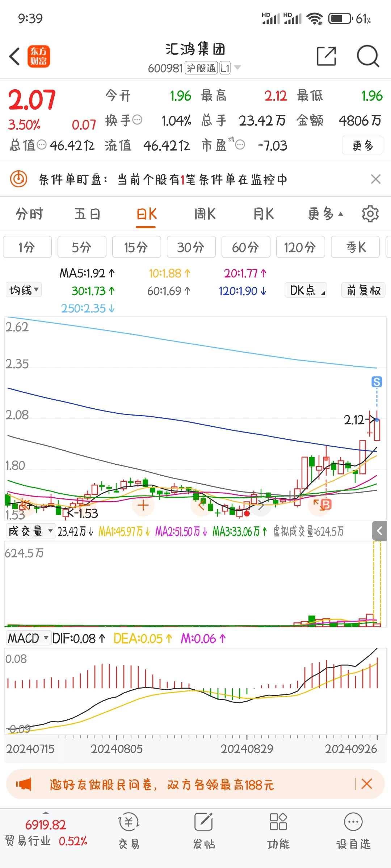Select 5分 period
391x868 pixels.
click(82, 247)
